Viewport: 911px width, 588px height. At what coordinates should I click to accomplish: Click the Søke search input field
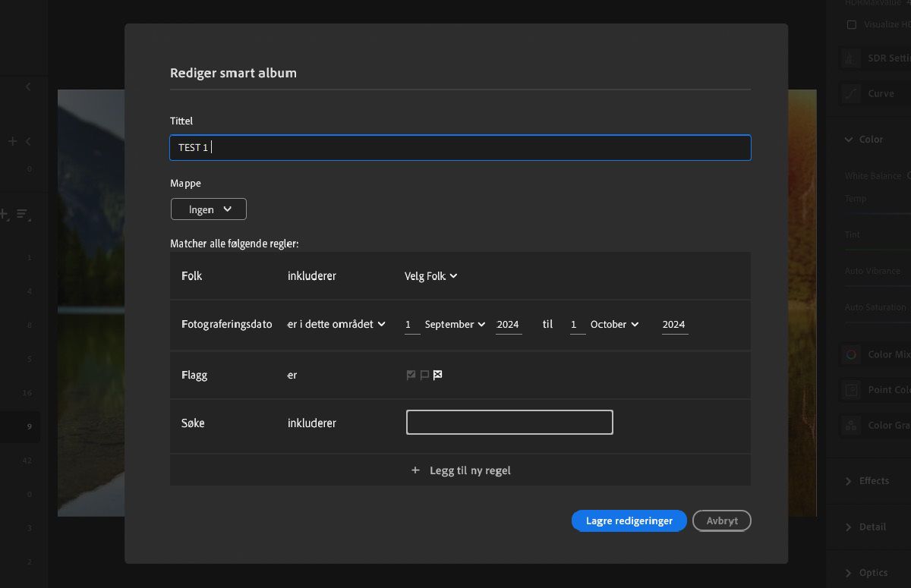[509, 422]
